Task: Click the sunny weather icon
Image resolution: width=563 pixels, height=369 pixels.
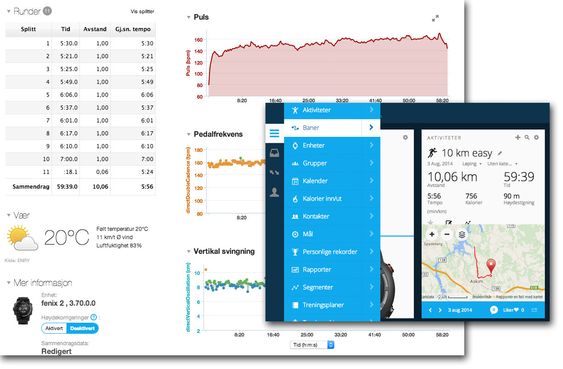Action: pos(22,238)
